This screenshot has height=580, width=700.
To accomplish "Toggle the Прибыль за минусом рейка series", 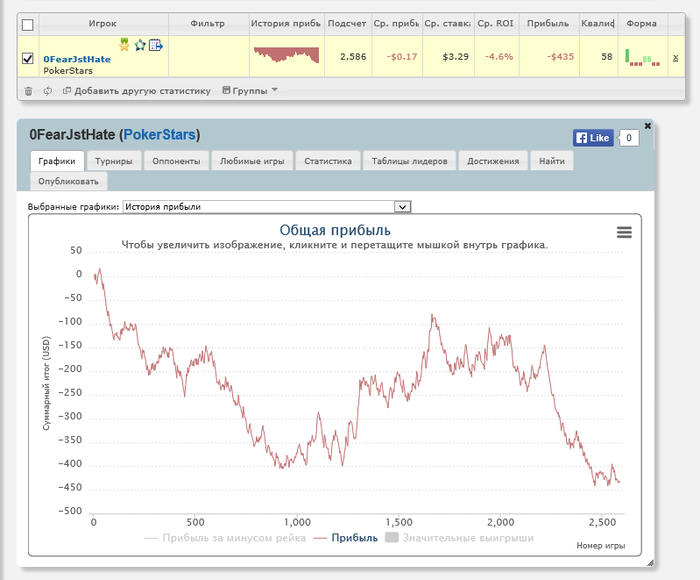I will click(x=225, y=538).
